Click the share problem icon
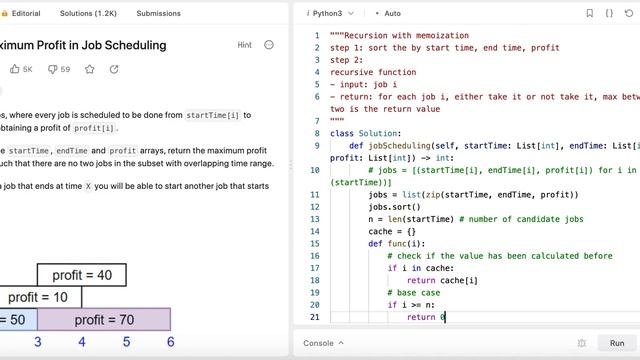Viewport: 640px width, 360px height. (x=114, y=69)
